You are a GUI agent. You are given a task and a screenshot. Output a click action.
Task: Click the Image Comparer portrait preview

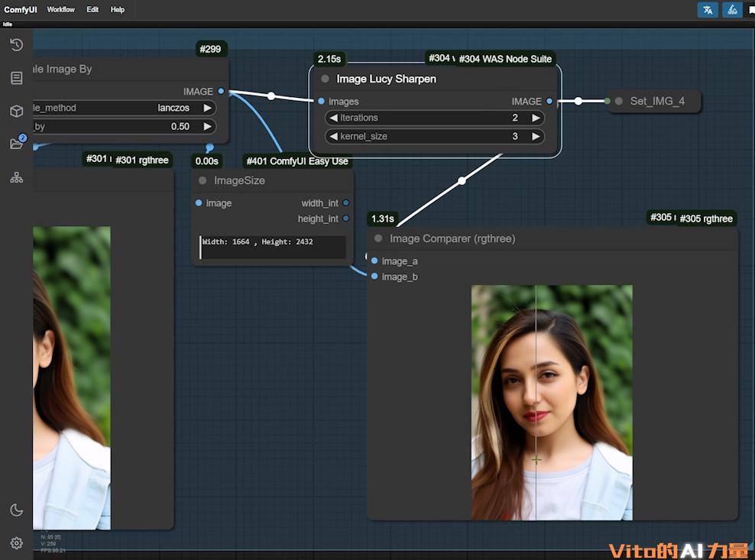coord(552,403)
